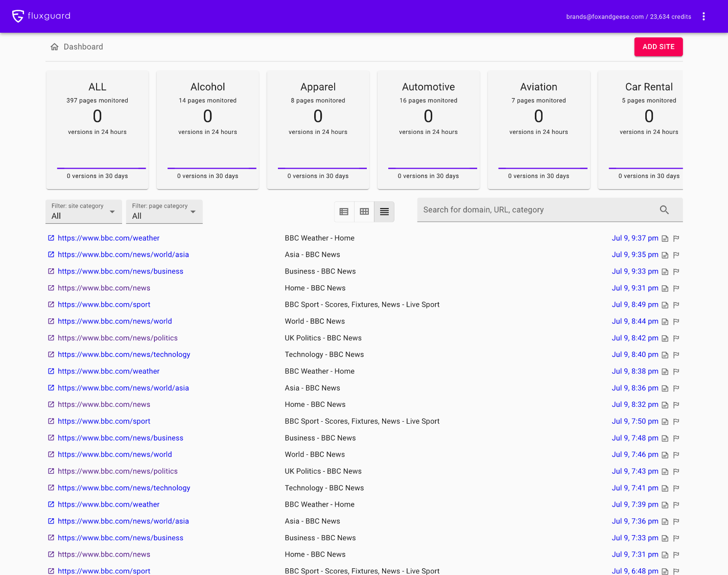728x575 pixels.
Task: Click 'Technology - BBC News' in 7:41 pm row
Action: click(x=324, y=488)
